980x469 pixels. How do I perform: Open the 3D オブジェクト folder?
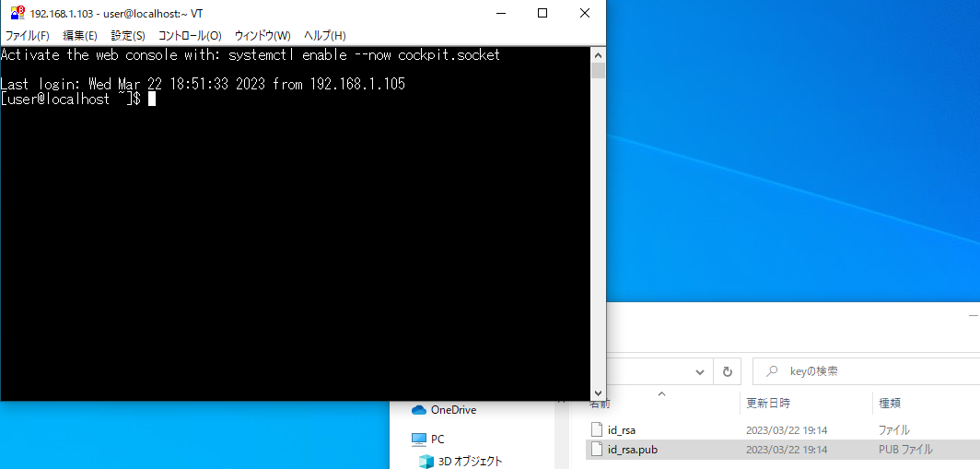(x=470, y=461)
